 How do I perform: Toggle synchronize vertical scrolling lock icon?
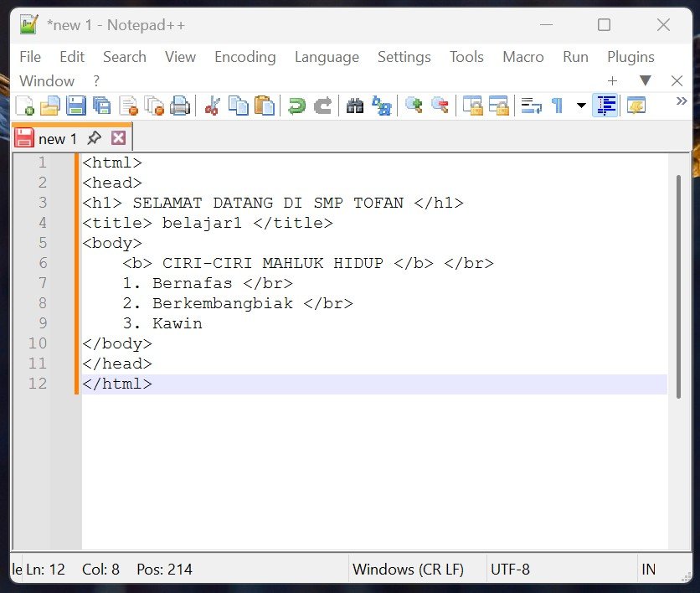[473, 105]
